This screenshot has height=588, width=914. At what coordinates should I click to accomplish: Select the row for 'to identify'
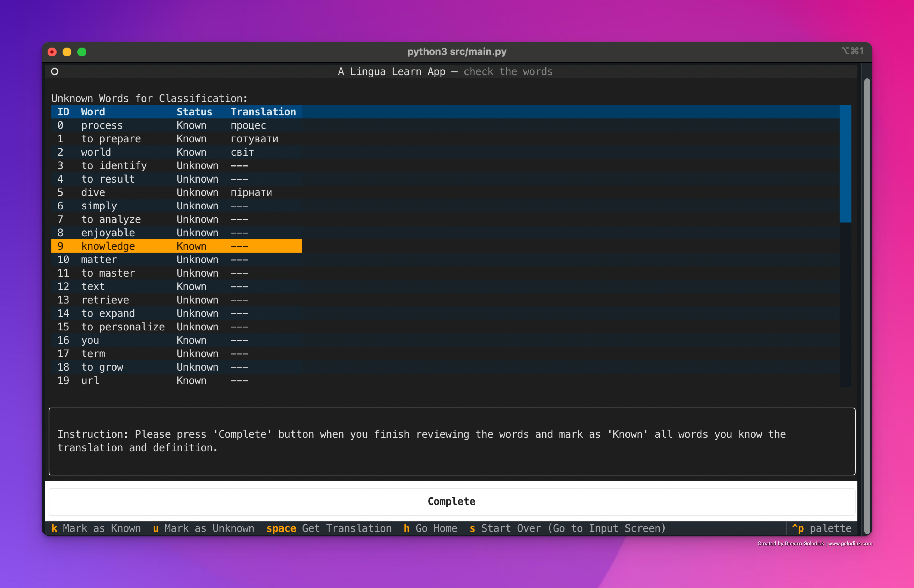176,166
